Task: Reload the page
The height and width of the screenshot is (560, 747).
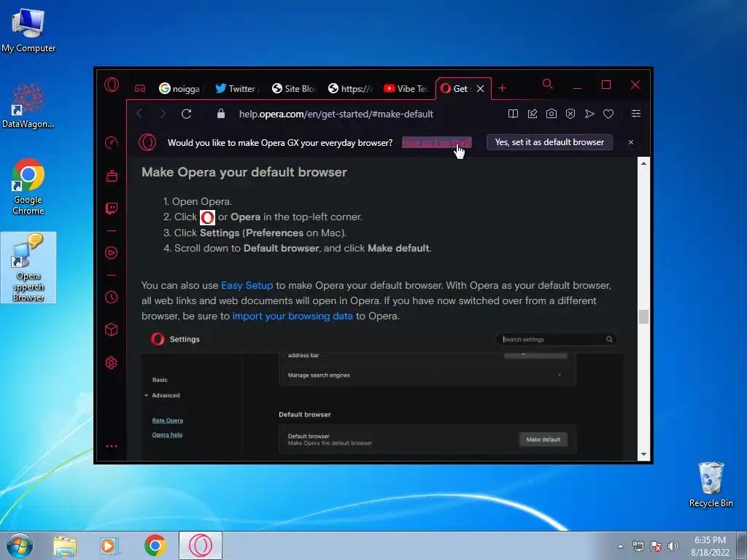Action: (186, 114)
